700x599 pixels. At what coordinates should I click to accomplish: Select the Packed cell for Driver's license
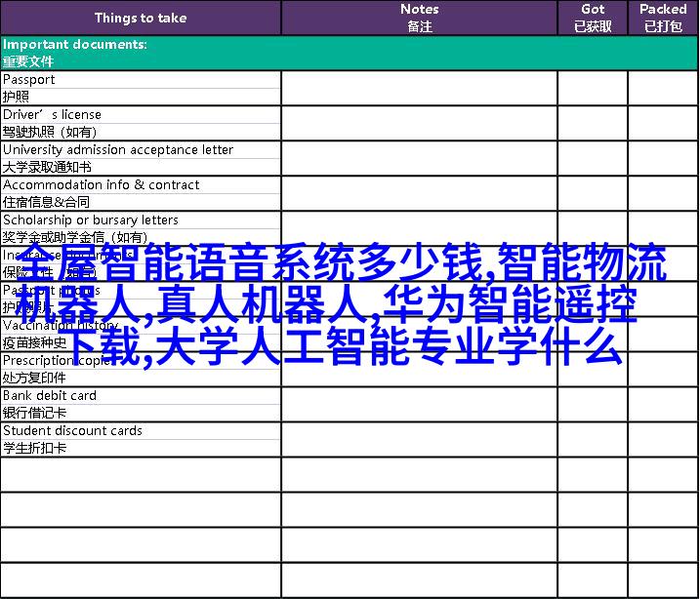tap(663, 123)
